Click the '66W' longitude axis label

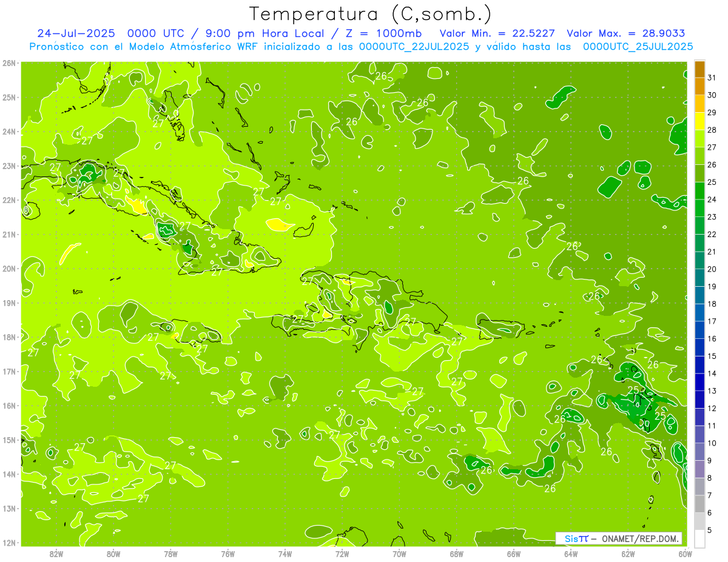[513, 554]
